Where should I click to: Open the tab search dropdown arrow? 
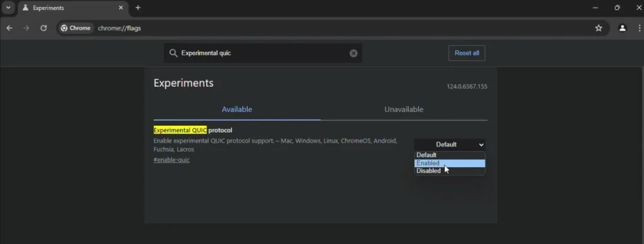8,8
